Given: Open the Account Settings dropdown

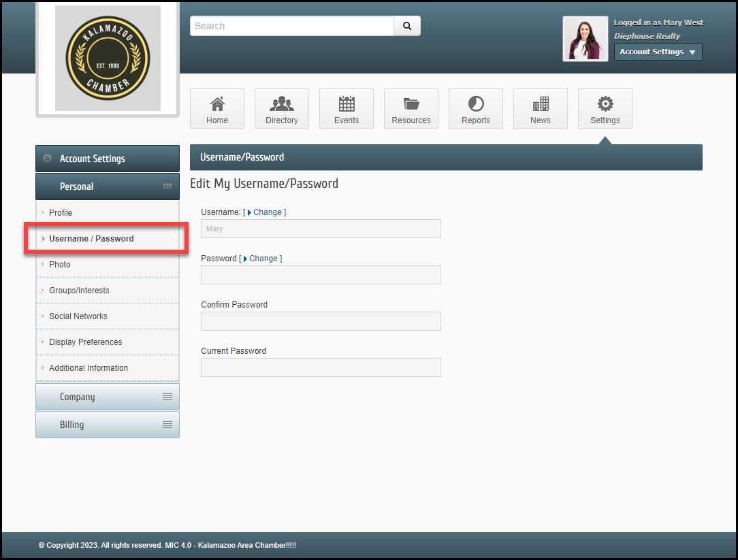Looking at the screenshot, I should point(658,52).
